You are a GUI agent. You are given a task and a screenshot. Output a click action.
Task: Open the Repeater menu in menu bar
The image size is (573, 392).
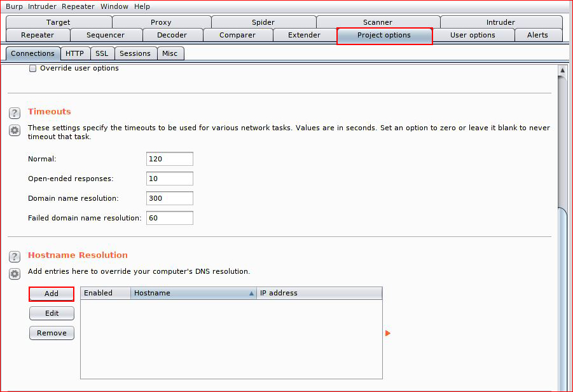(78, 6)
